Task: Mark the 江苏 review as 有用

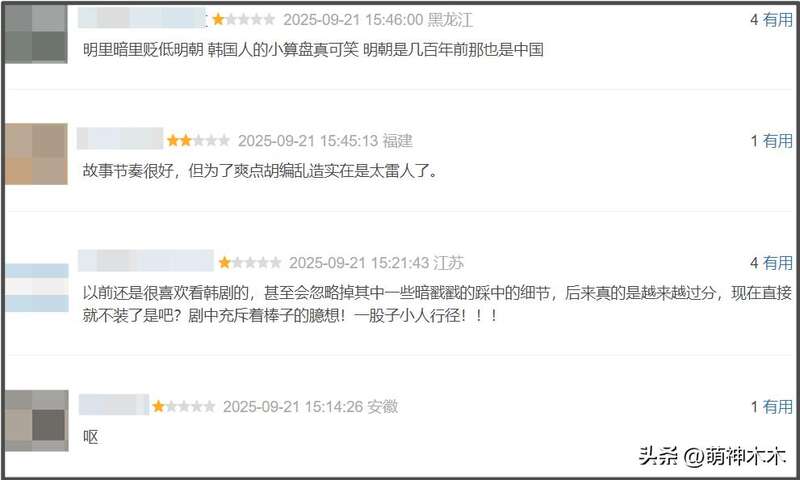Action: 778,263
